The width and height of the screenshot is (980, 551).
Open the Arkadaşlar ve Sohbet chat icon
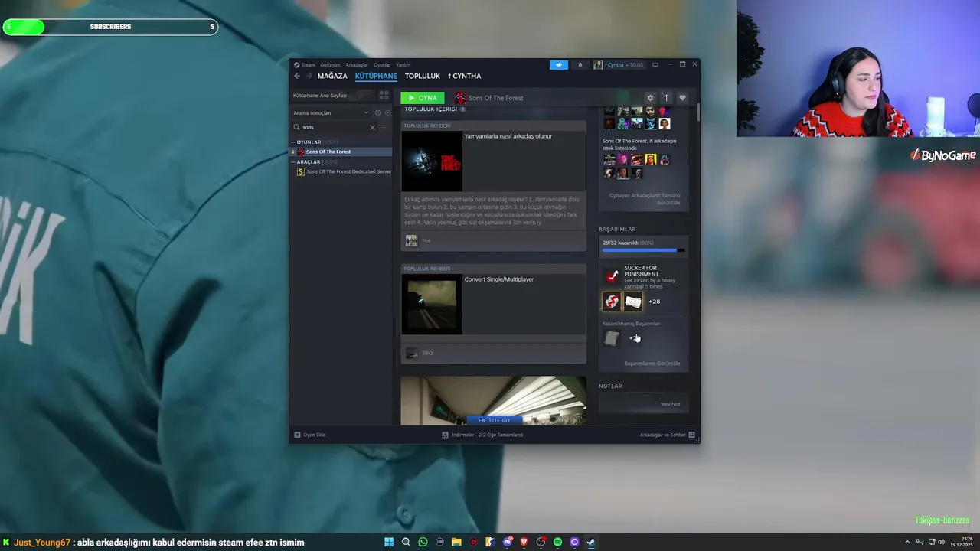(x=691, y=435)
